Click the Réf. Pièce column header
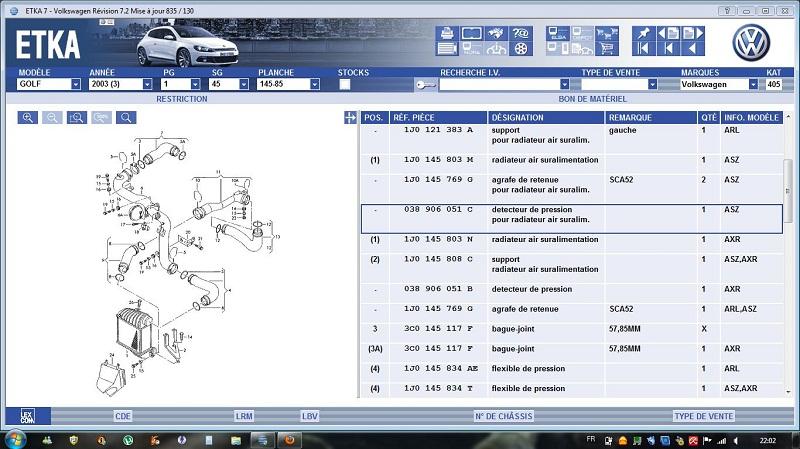The width and height of the screenshot is (800, 449). click(x=438, y=118)
